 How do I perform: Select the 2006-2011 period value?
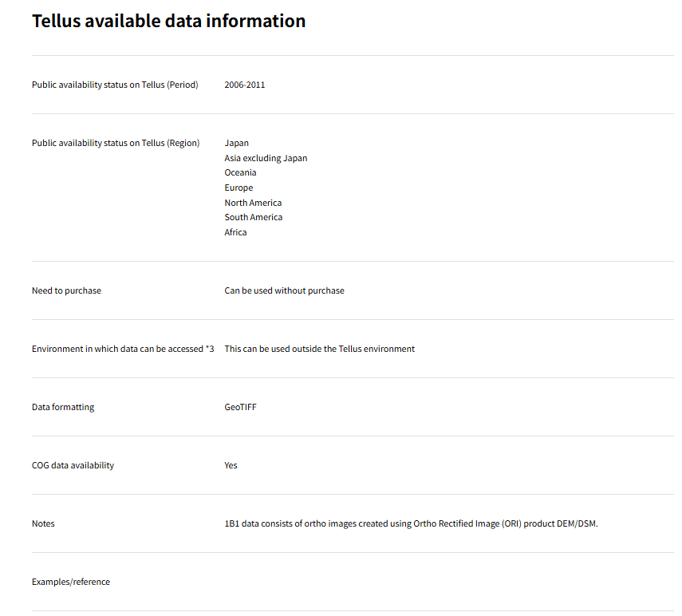245,85
